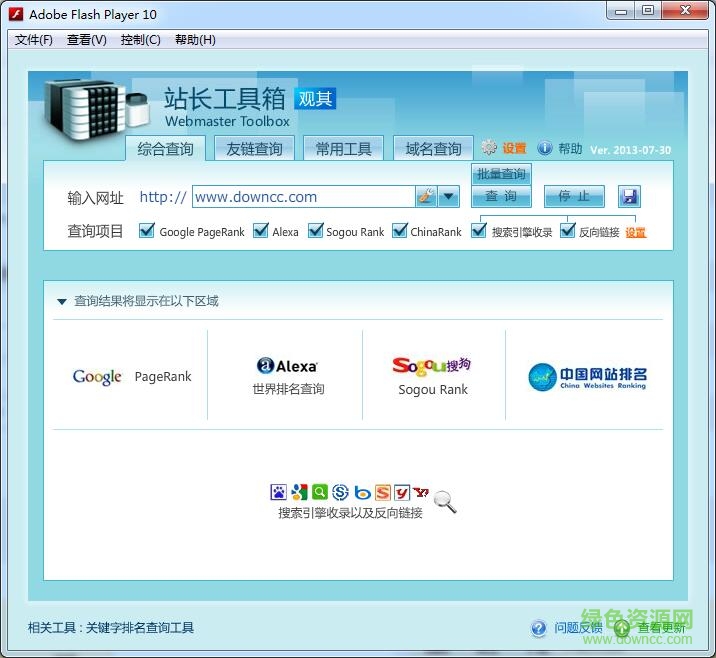Click the save floppy disk icon

[x=629, y=197]
